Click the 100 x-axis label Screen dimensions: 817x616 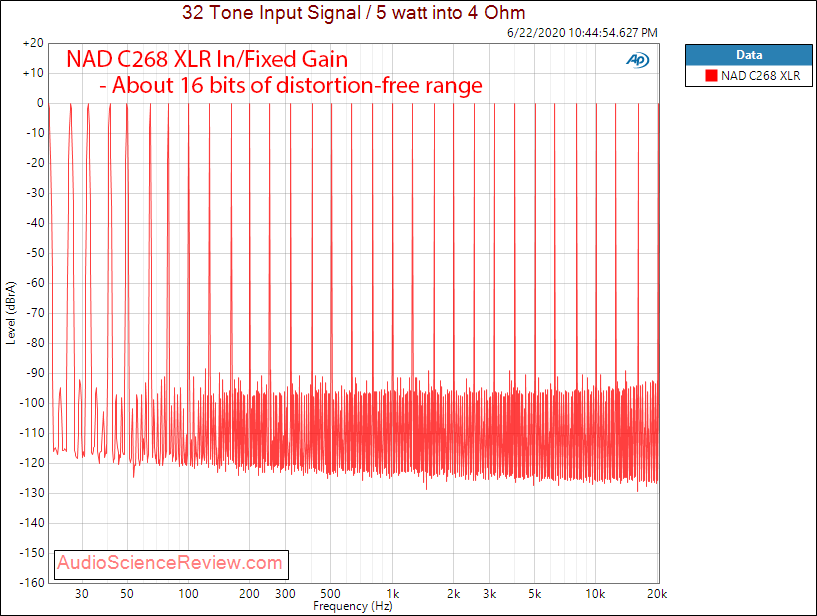pyautogui.click(x=188, y=594)
